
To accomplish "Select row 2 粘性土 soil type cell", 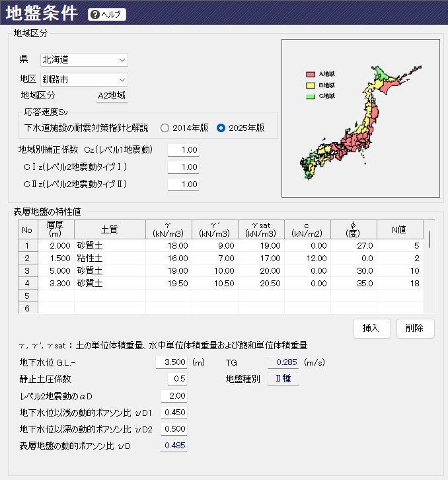I will point(110,258).
